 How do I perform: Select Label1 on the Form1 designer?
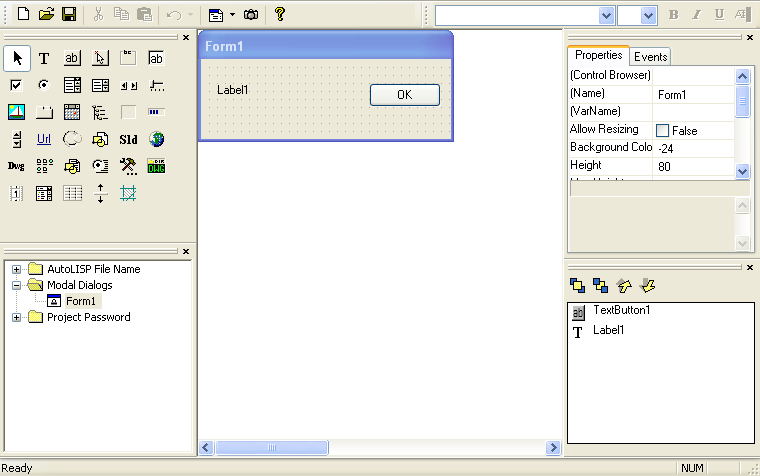tap(233, 90)
